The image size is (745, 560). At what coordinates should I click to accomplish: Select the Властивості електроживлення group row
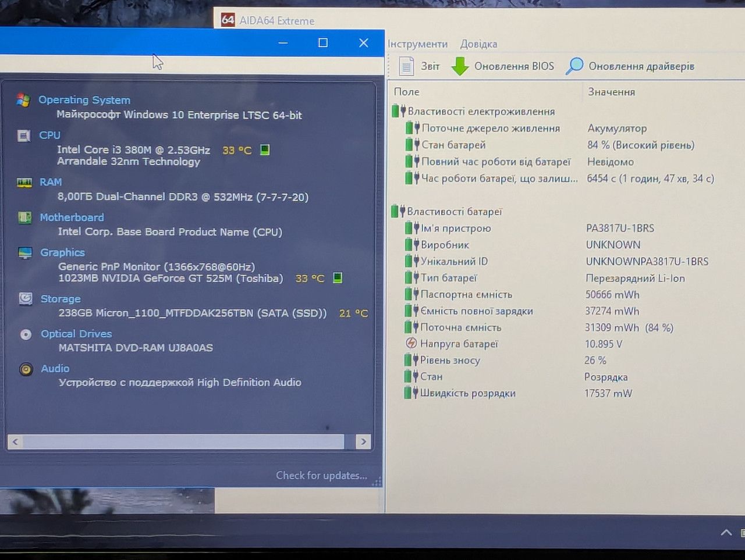[x=481, y=111]
